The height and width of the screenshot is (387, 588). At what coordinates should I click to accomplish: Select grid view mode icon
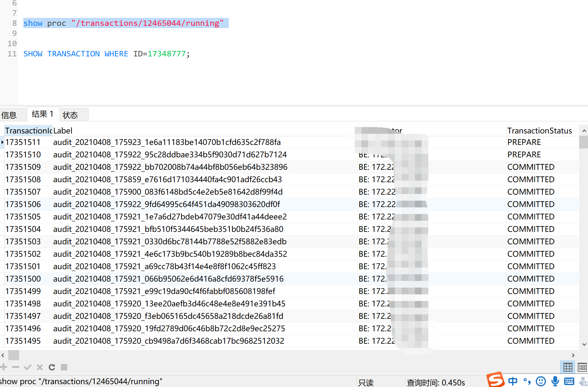pos(568,367)
